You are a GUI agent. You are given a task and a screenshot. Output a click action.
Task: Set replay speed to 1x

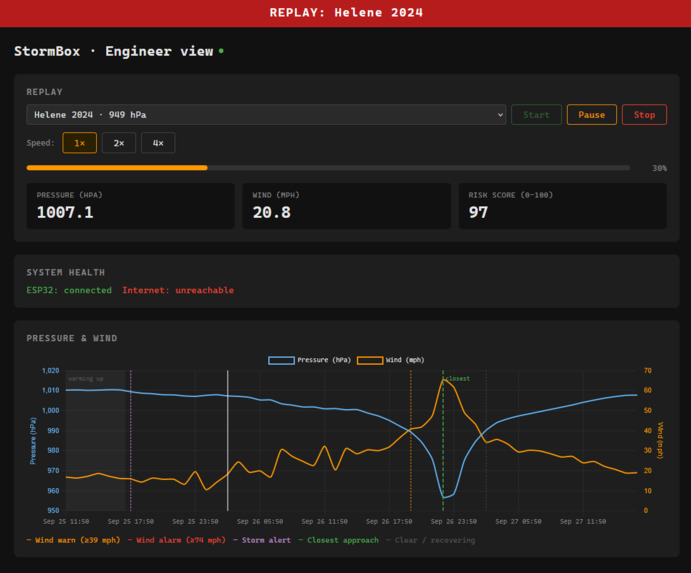tap(79, 143)
